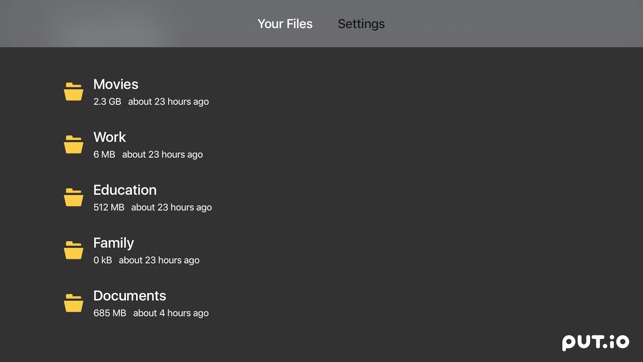Open the Your Files tab

pyautogui.click(x=285, y=24)
